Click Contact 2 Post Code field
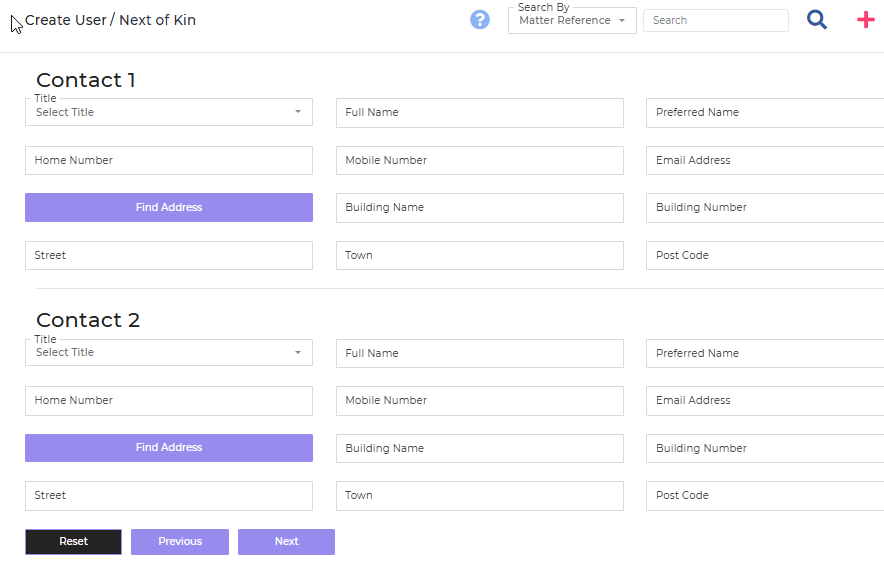Viewport: 884px width, 563px height. (x=765, y=496)
